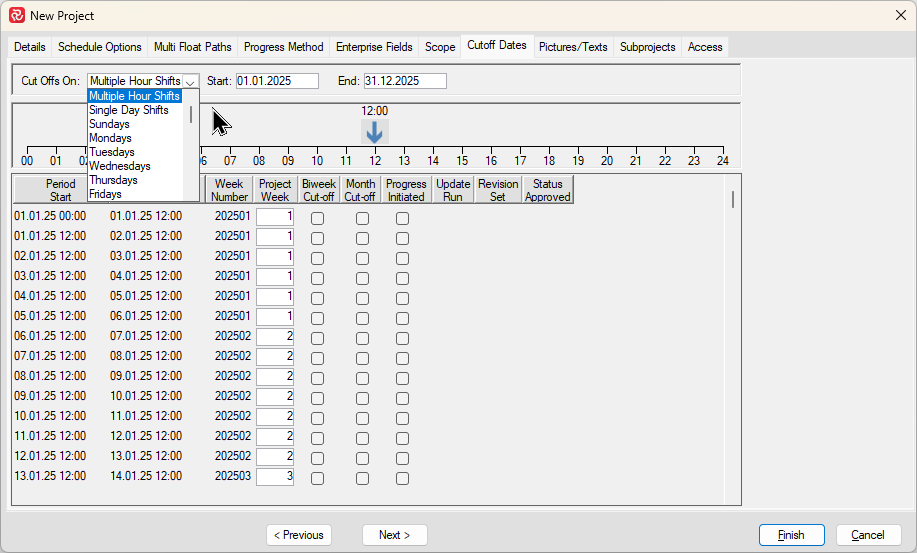
Task: Tick Progress Initiated for period 13.01.25 12:00
Action: (x=402, y=478)
